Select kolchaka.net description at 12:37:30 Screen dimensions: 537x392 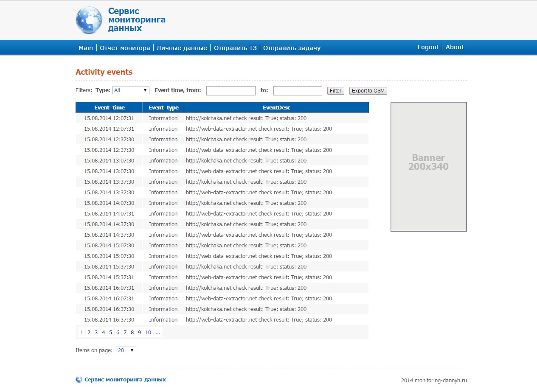click(x=246, y=140)
